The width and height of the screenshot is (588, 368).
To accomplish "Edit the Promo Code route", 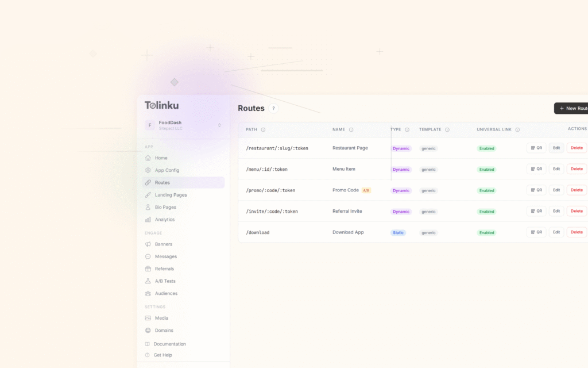I will pos(556,190).
